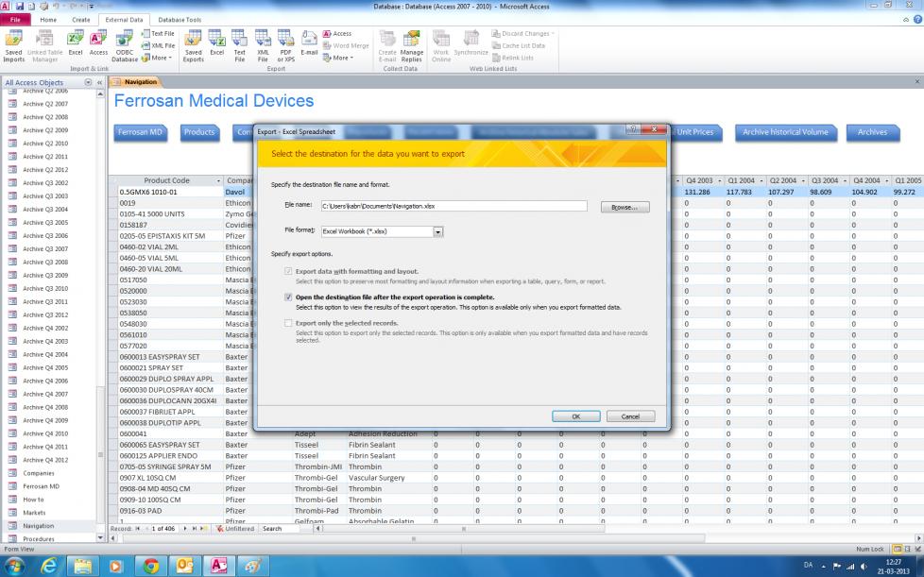Export to Excel in Export group
This screenshot has width=924, height=577.
(x=217, y=43)
